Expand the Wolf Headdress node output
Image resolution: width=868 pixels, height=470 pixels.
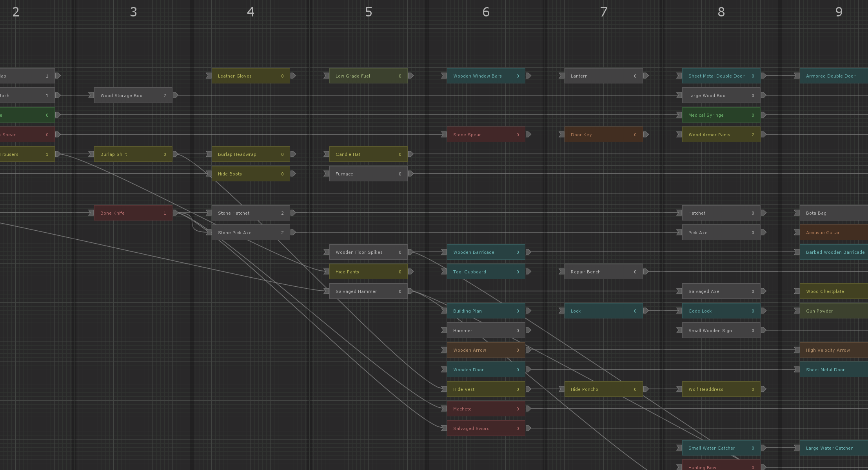coord(764,389)
